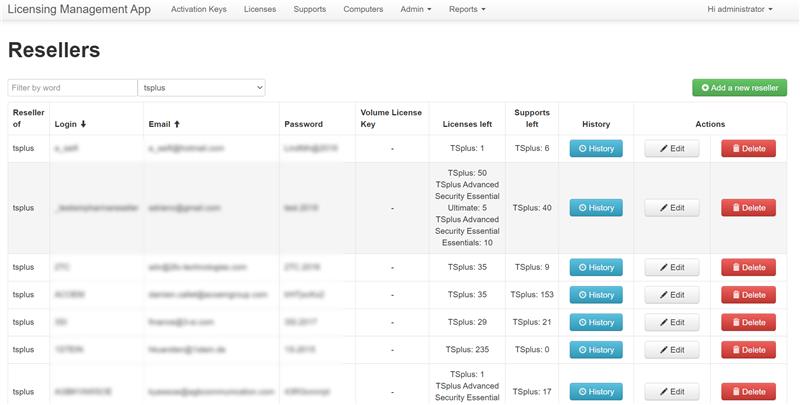
Task: View History for first reseller row
Action: (596, 148)
